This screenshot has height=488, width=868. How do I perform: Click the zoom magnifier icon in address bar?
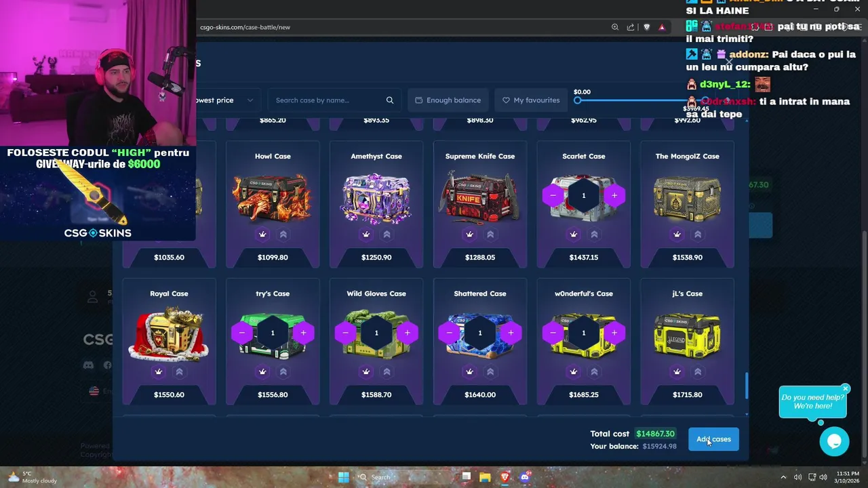[615, 27]
